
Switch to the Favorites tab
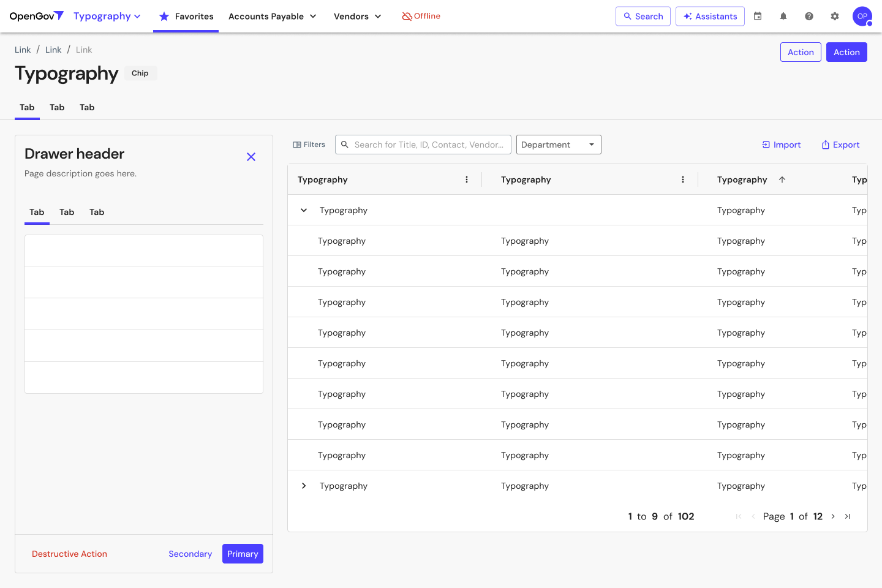coord(186,17)
